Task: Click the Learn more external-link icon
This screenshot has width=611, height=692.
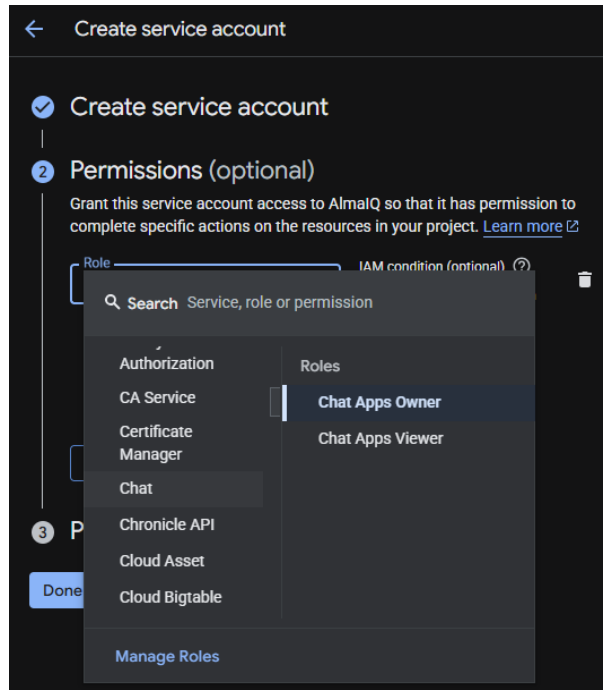Action: point(573,226)
